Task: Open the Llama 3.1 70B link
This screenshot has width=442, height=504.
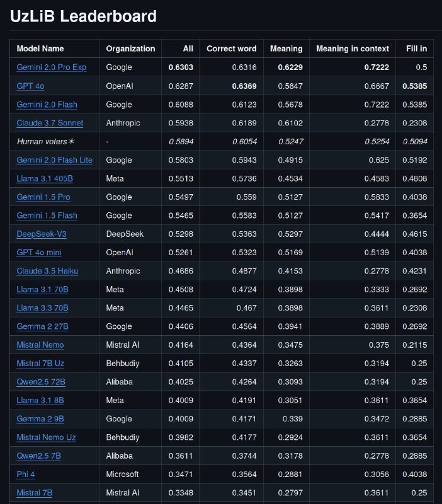Action: (x=42, y=289)
